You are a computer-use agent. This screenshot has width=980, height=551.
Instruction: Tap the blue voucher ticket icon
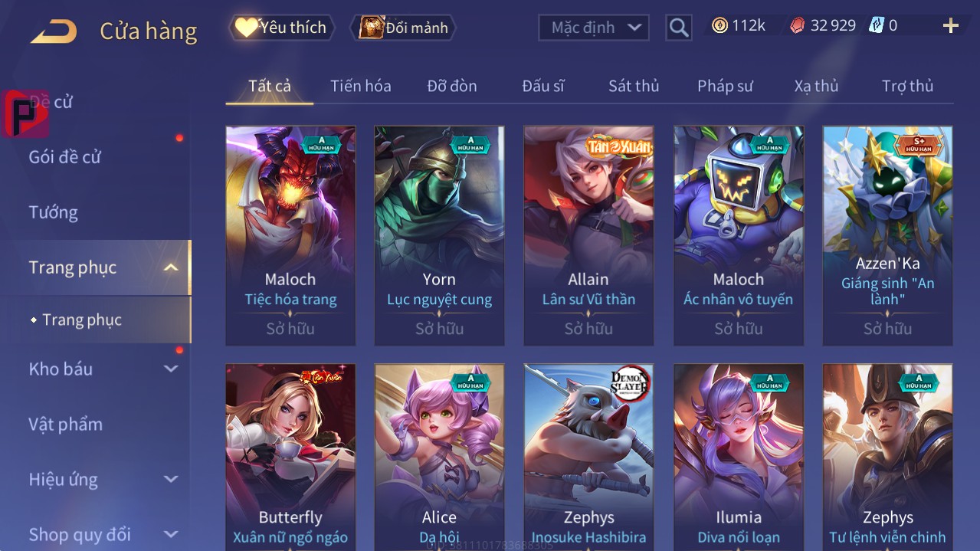click(876, 26)
